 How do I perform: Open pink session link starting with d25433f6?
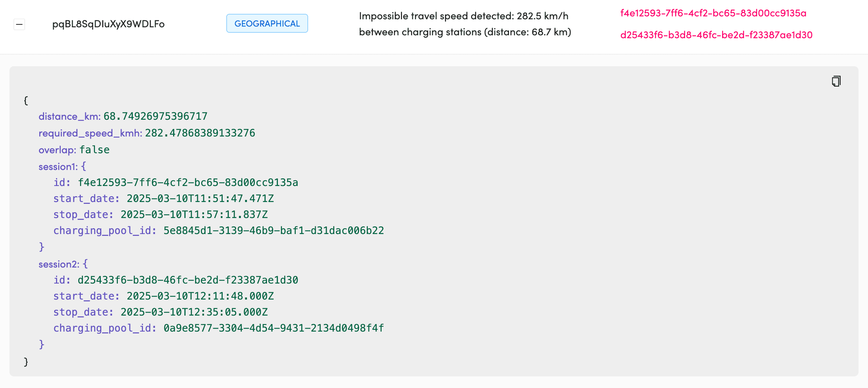point(716,35)
